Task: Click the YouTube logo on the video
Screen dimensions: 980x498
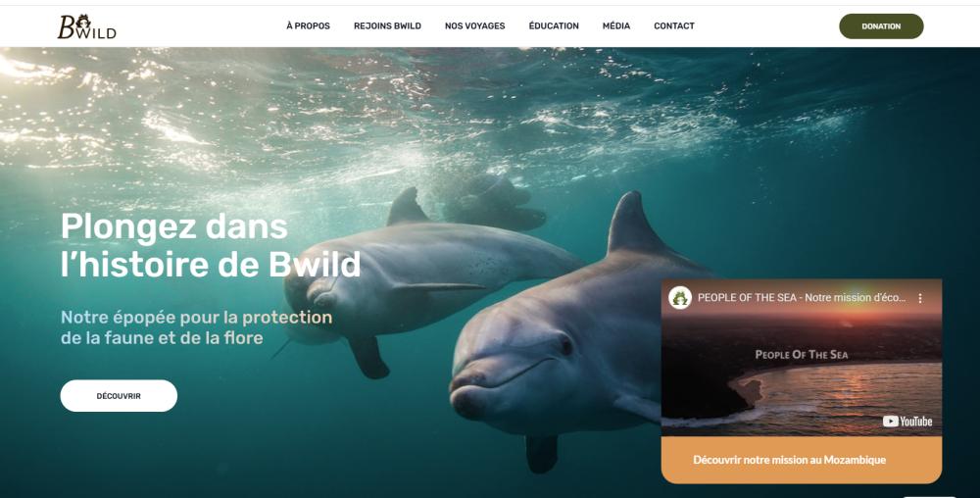Action: pos(907,422)
